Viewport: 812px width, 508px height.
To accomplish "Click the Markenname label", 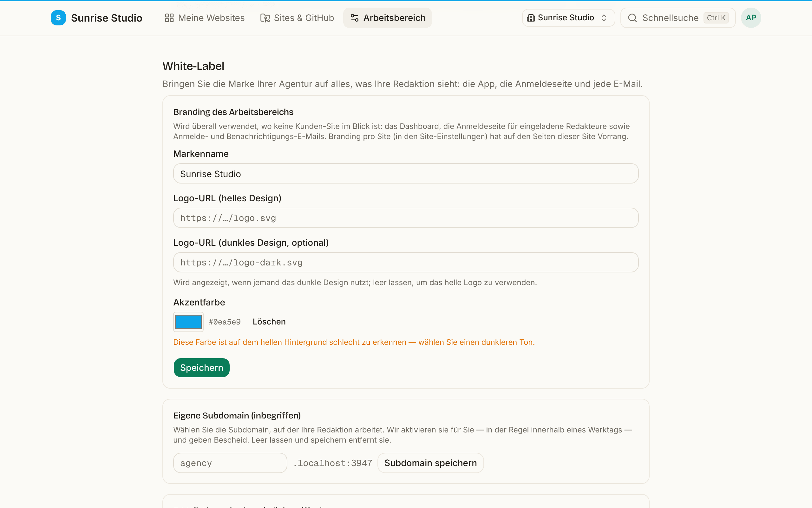I will pyautogui.click(x=201, y=154).
